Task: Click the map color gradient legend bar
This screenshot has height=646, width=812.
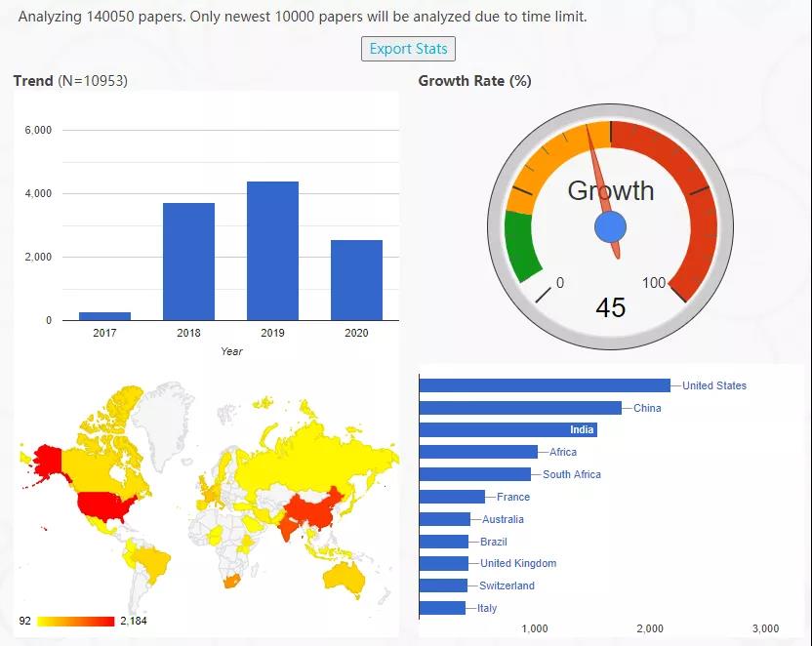Action: pos(75,622)
